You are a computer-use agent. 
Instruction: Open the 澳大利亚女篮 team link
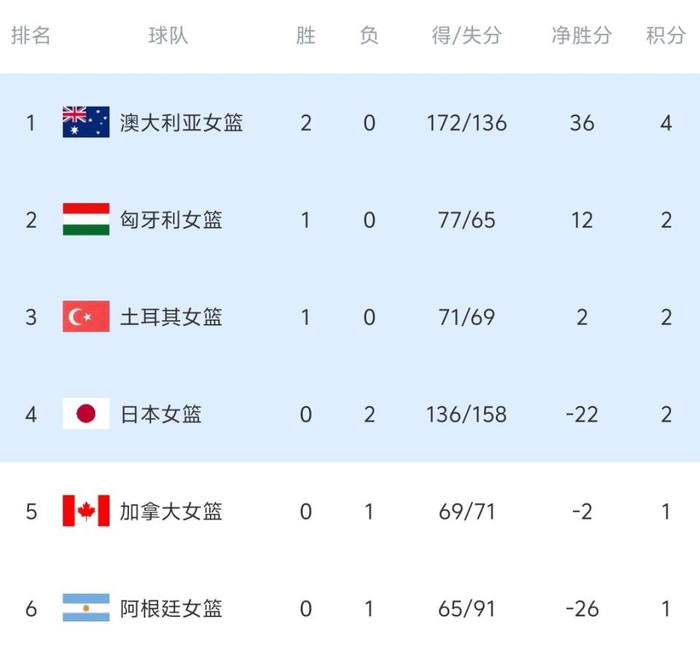[x=181, y=123]
